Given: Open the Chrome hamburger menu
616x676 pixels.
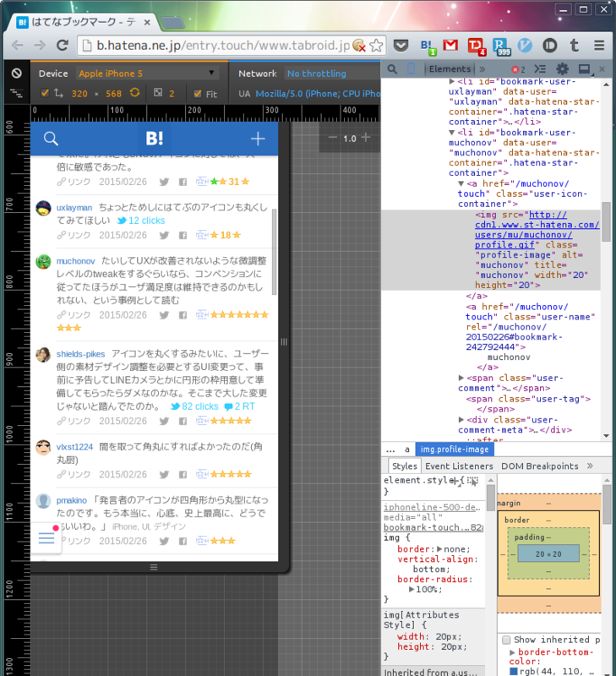Looking at the screenshot, I should point(599,46).
